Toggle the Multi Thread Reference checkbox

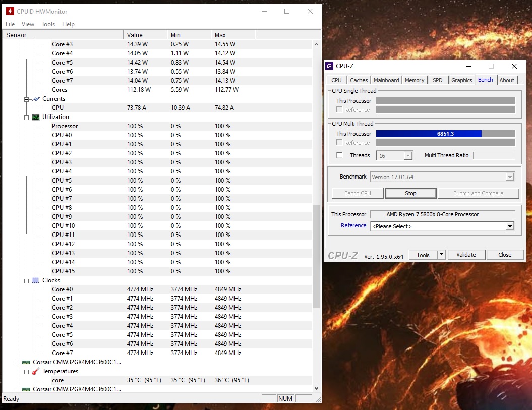339,143
